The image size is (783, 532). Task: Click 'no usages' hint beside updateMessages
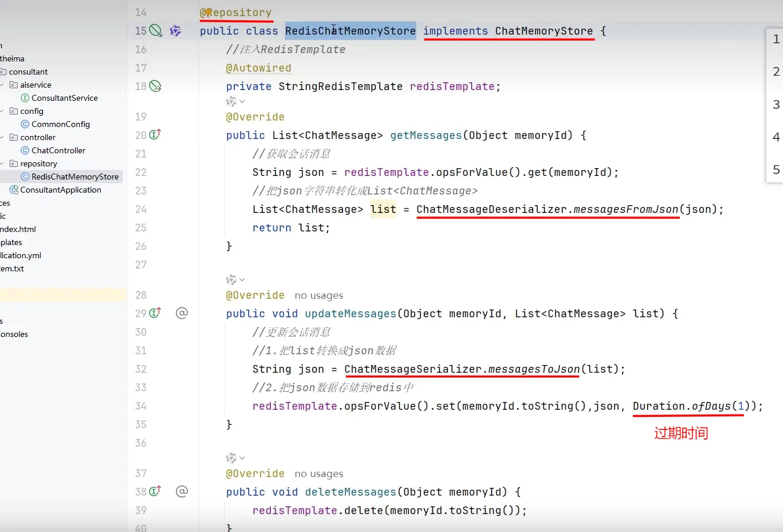(318, 295)
